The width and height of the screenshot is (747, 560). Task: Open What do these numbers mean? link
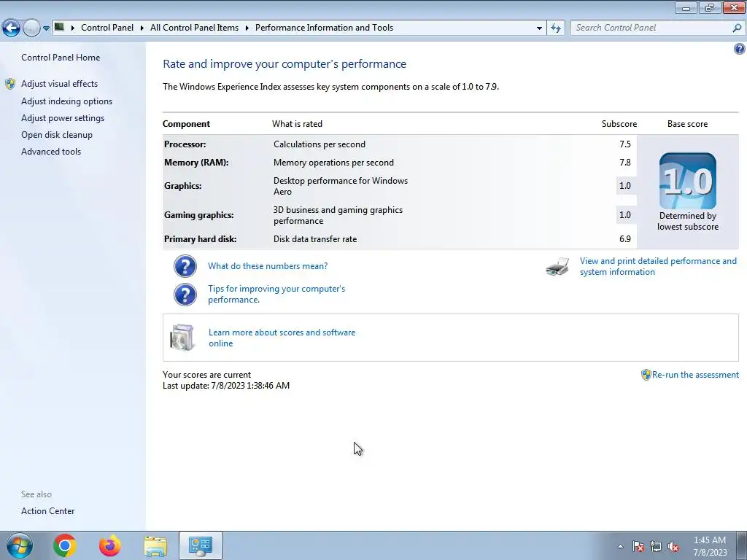268,265
